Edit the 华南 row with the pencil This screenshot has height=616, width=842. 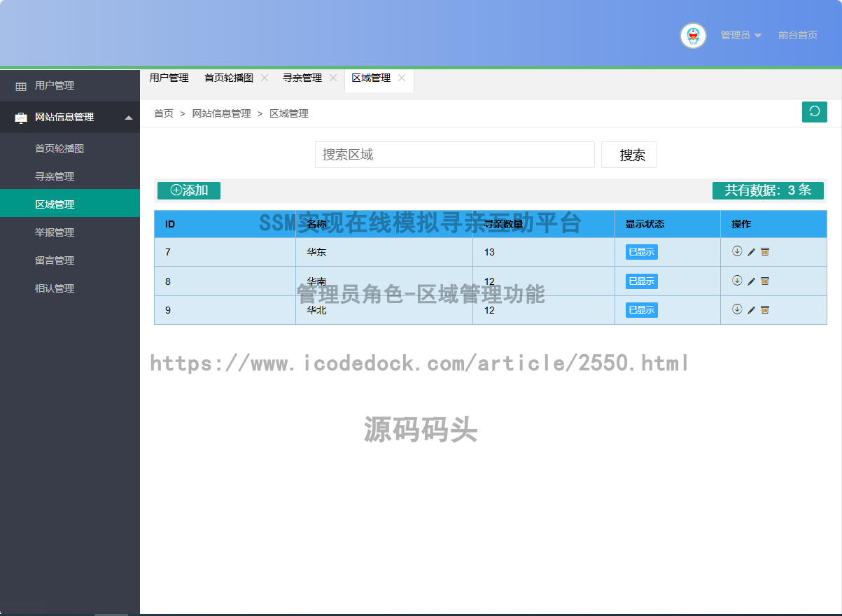tap(751, 281)
